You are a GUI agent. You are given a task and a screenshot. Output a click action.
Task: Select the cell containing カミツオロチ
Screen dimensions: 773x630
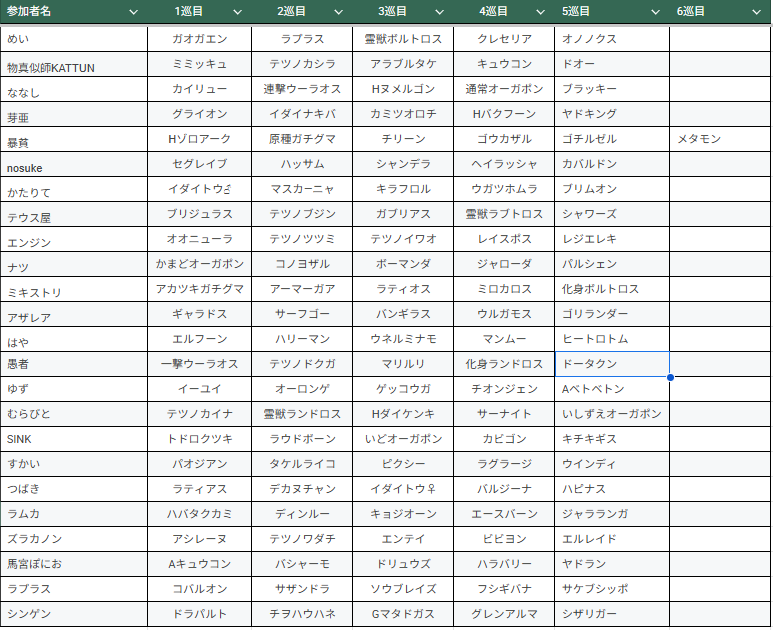(403, 114)
